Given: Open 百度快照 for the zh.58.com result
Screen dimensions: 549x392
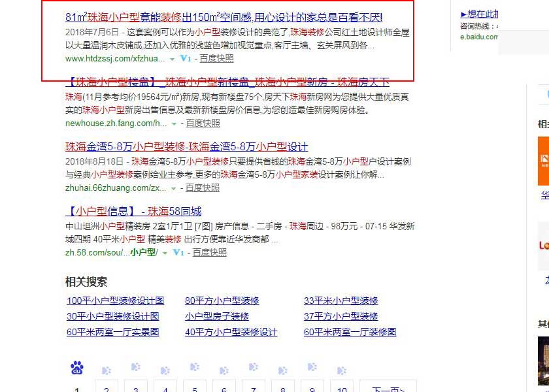Looking at the screenshot, I should pos(210,252).
